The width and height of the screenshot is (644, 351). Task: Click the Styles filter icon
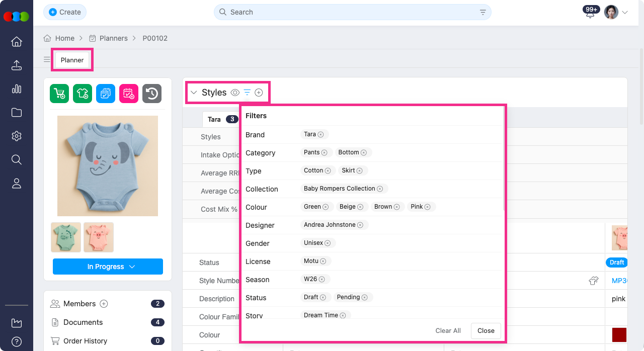point(247,93)
